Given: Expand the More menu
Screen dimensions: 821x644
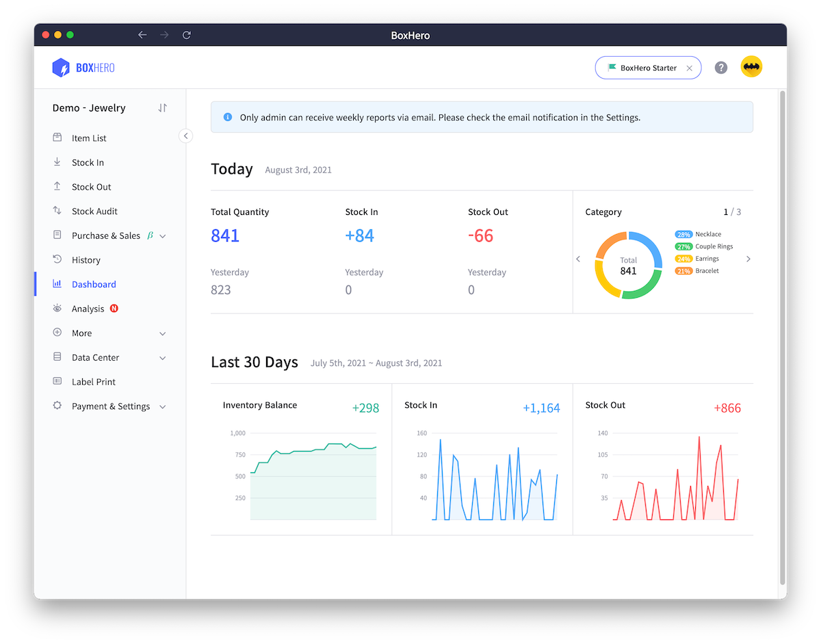Looking at the screenshot, I should coord(163,333).
